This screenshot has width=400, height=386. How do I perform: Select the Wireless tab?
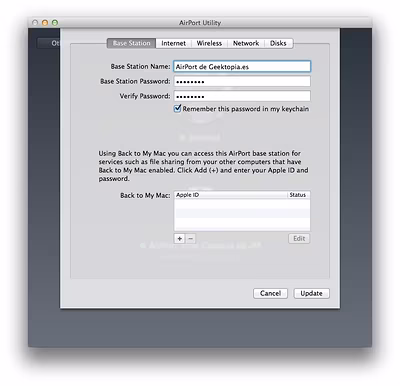click(x=209, y=43)
